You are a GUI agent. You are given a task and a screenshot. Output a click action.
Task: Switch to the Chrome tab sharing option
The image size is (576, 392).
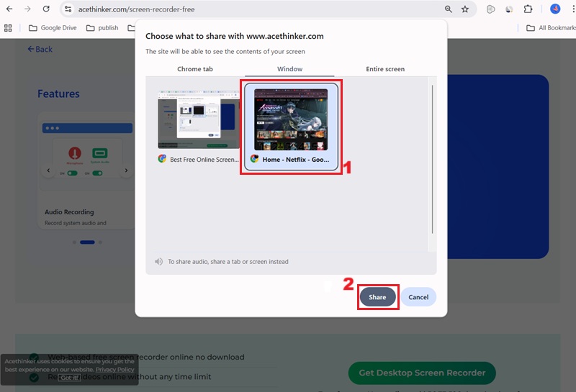pos(195,69)
